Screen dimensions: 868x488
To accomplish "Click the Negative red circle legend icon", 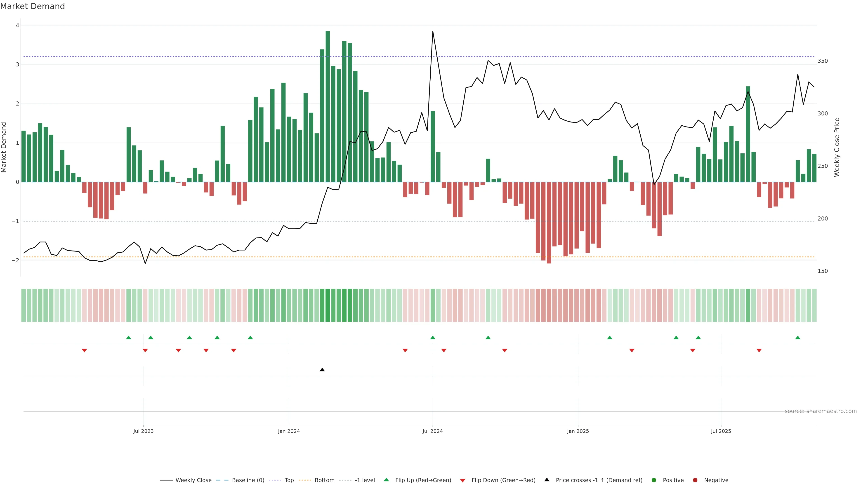I will [695, 480].
